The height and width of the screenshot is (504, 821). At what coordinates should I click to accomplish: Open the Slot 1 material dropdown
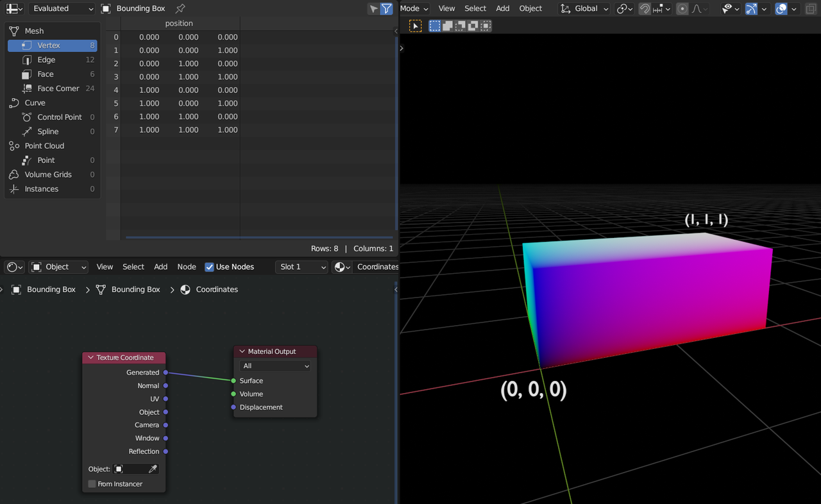pyautogui.click(x=302, y=267)
